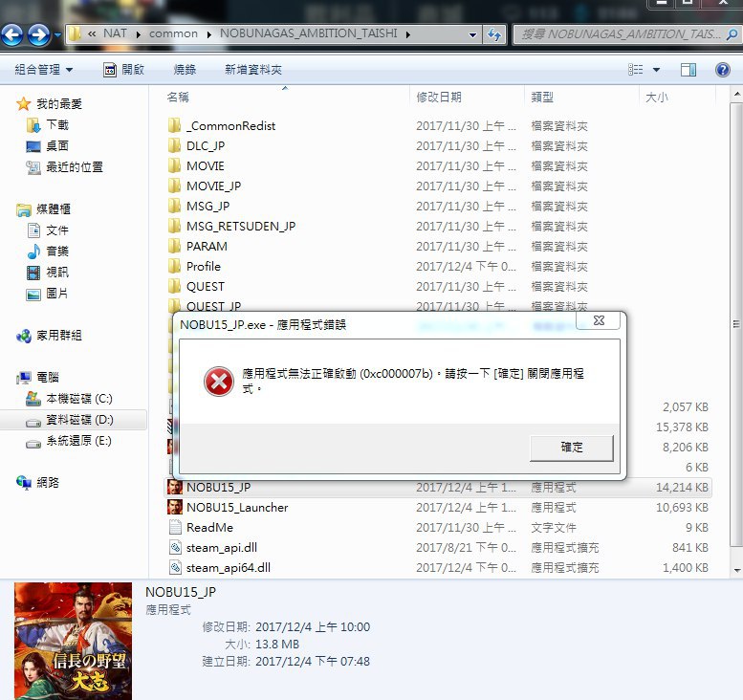This screenshot has height=700, width=743.
Task: Click the Forward navigation arrow
Action: coord(39,34)
